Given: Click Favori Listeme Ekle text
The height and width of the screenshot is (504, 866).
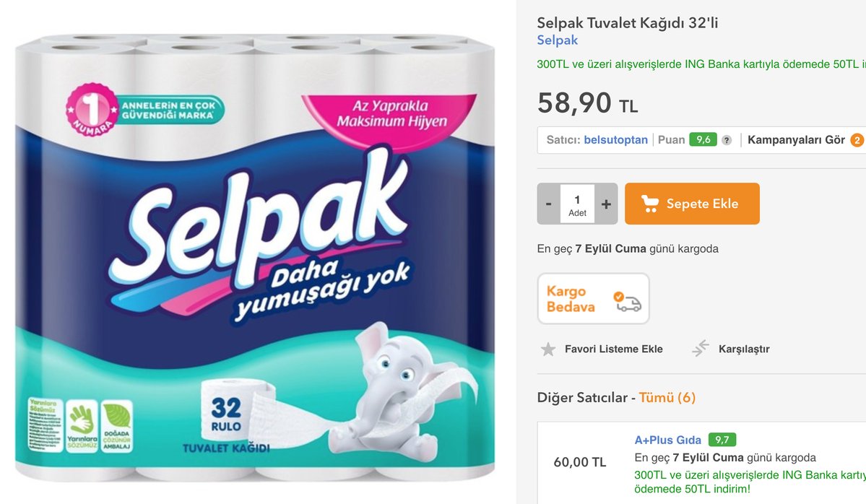Looking at the screenshot, I should 613,349.
